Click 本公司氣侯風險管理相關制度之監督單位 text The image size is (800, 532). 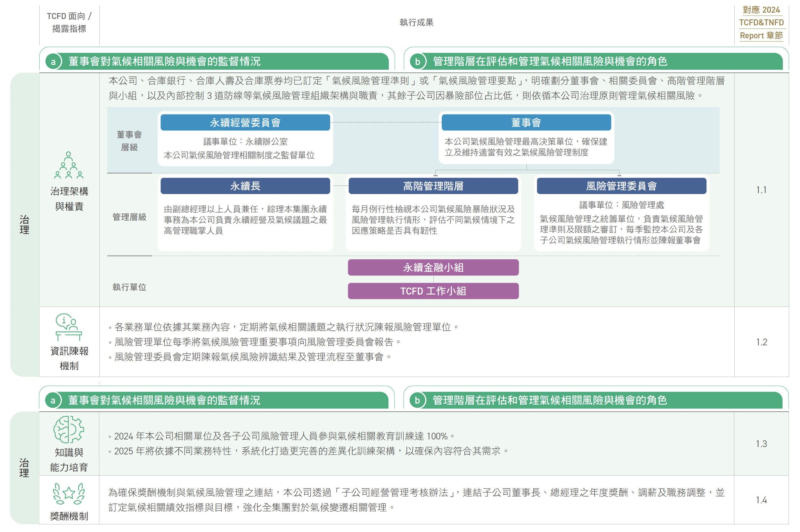point(239,155)
